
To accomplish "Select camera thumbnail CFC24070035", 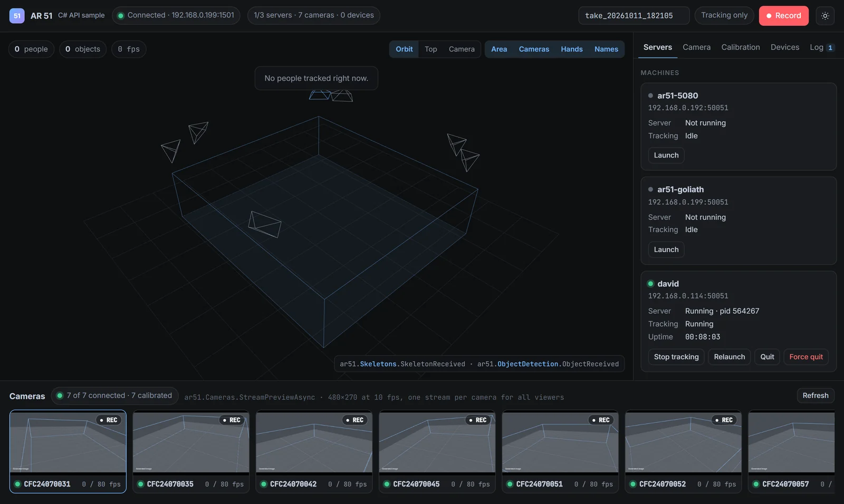I will 191,452.
